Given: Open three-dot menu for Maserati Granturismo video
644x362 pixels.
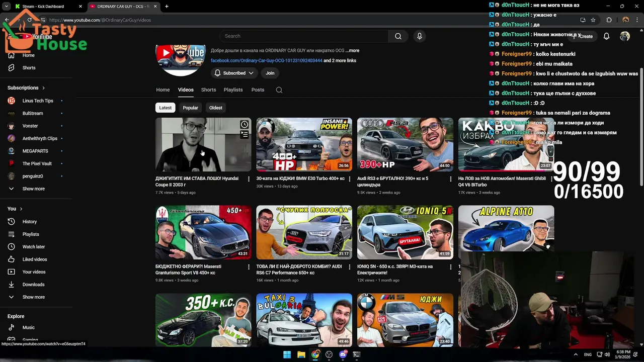Looking at the screenshot, I should tap(249, 267).
